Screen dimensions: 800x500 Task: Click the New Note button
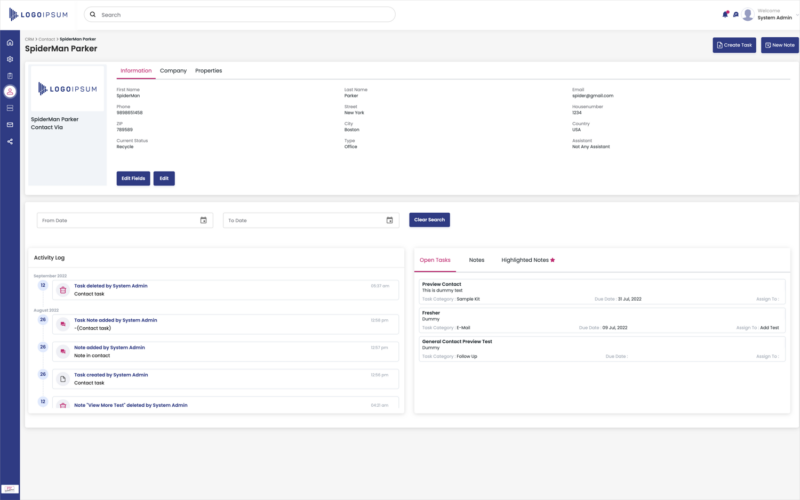pos(779,45)
